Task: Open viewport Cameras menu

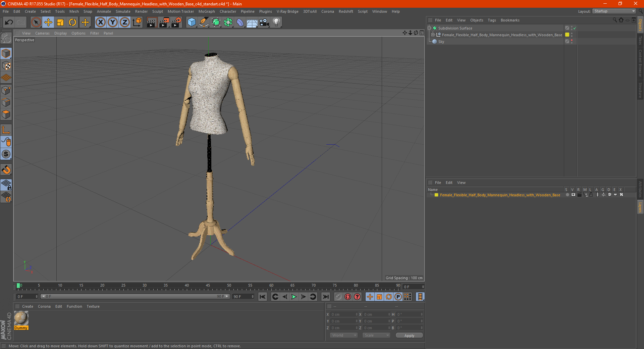Action: [42, 33]
